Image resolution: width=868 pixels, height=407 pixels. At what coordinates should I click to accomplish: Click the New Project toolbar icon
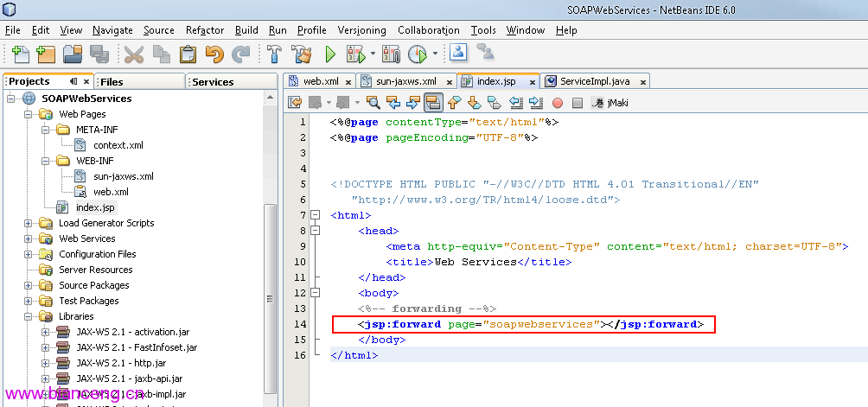point(46,54)
